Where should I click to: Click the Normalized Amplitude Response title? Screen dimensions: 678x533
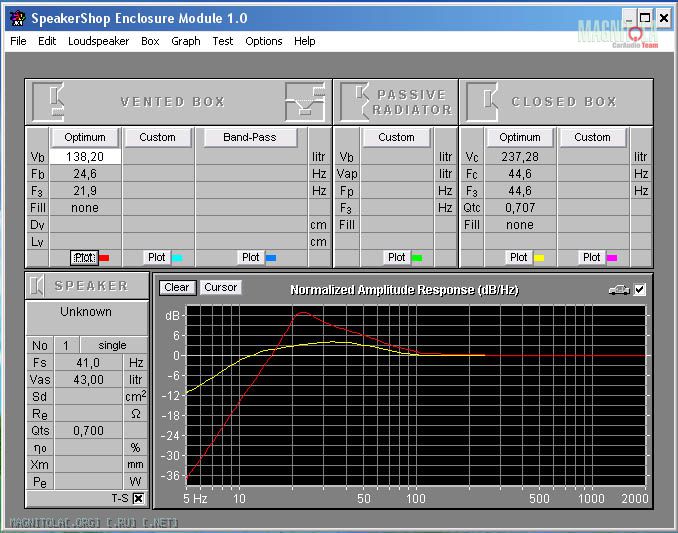pyautogui.click(x=404, y=290)
